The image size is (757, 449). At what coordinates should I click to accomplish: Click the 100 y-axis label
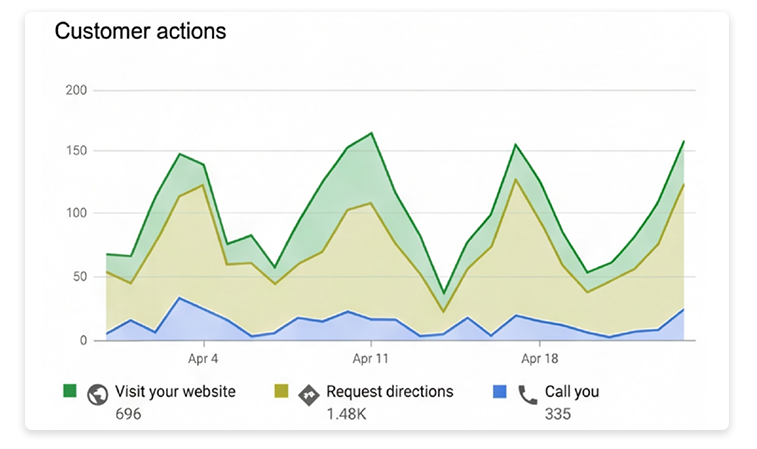tap(76, 214)
